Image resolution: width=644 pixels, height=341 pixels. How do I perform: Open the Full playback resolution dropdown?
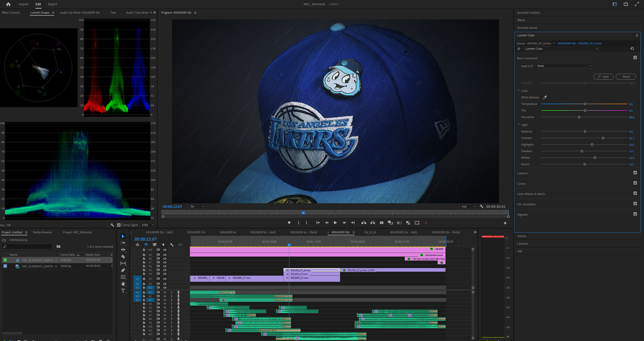[468, 207]
